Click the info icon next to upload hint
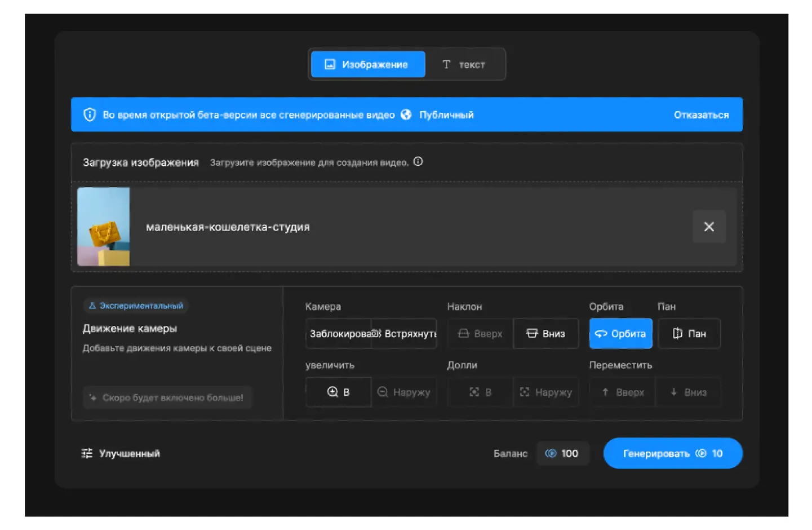 [418, 162]
